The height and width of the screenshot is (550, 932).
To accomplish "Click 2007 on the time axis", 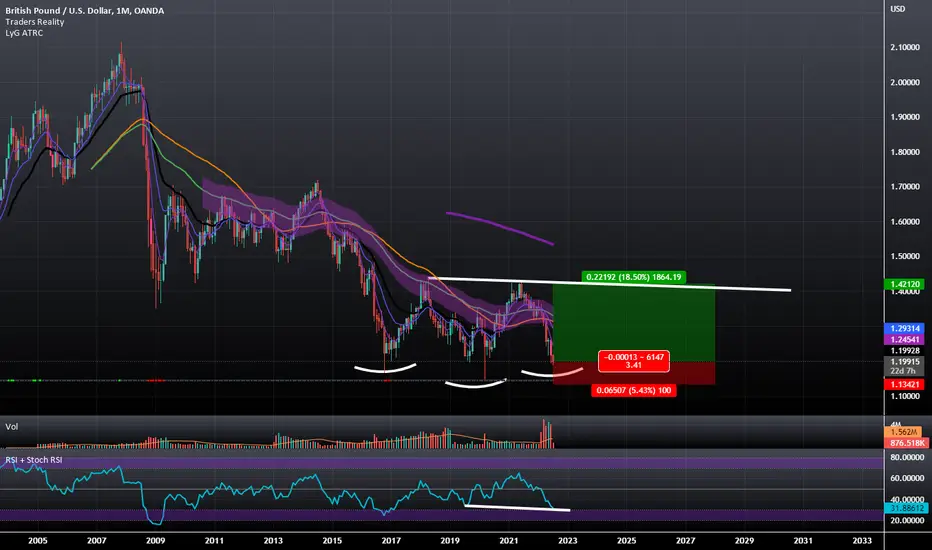I will click(97, 540).
